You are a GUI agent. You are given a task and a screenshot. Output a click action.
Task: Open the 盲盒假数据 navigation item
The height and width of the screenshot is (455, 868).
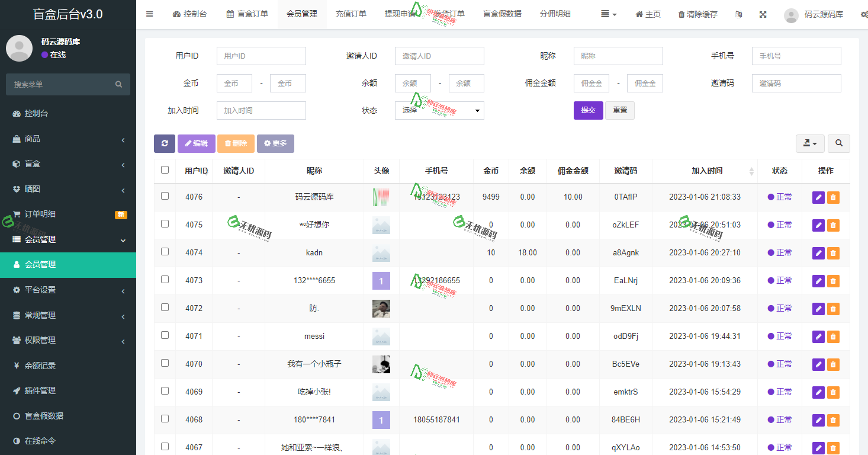click(x=501, y=14)
